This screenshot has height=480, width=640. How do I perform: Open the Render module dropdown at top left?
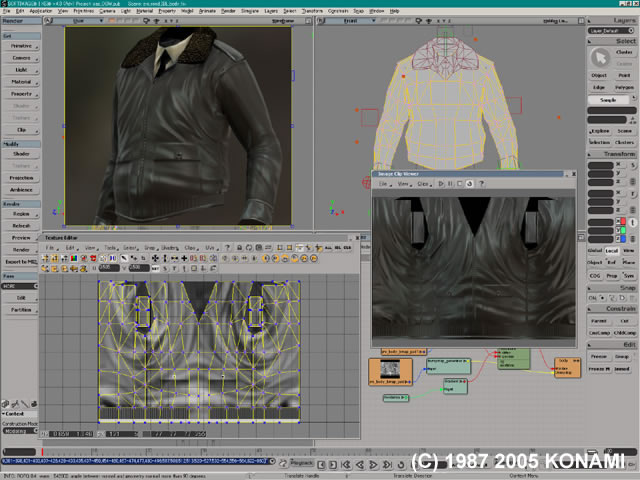21,21
